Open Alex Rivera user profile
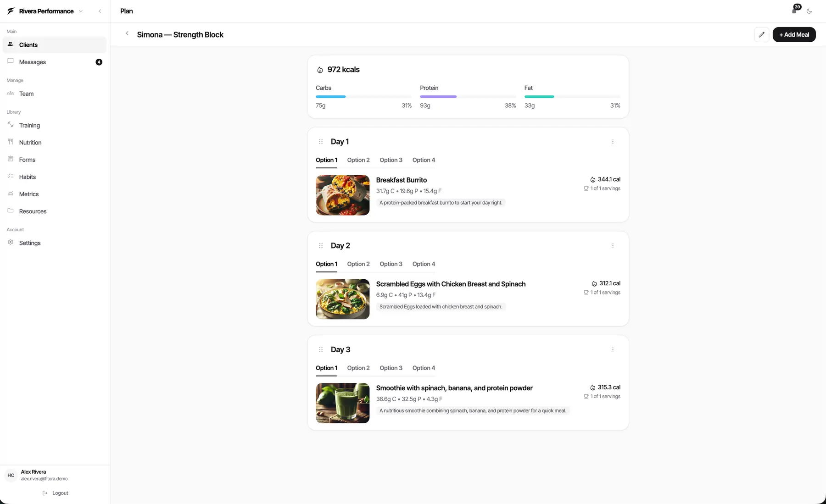 (44, 475)
